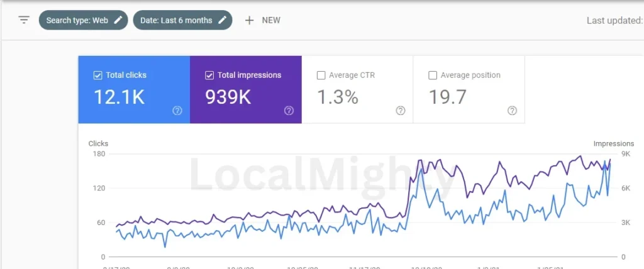Open help icon on Total clicks card
The width and height of the screenshot is (644, 269).
click(x=177, y=111)
